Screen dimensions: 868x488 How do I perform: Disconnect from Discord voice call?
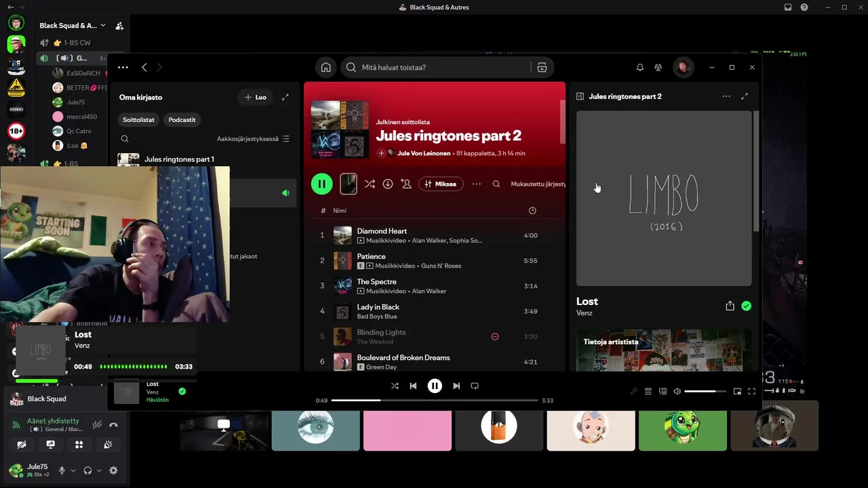113,425
